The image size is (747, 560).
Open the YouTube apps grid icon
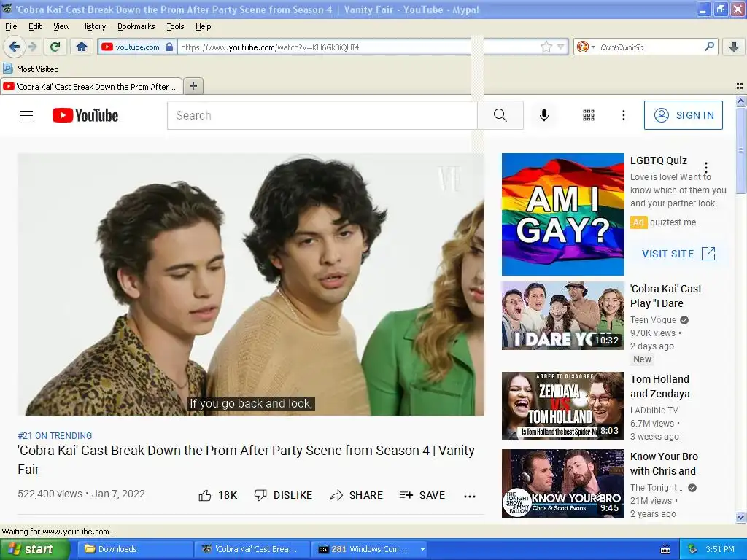point(589,115)
